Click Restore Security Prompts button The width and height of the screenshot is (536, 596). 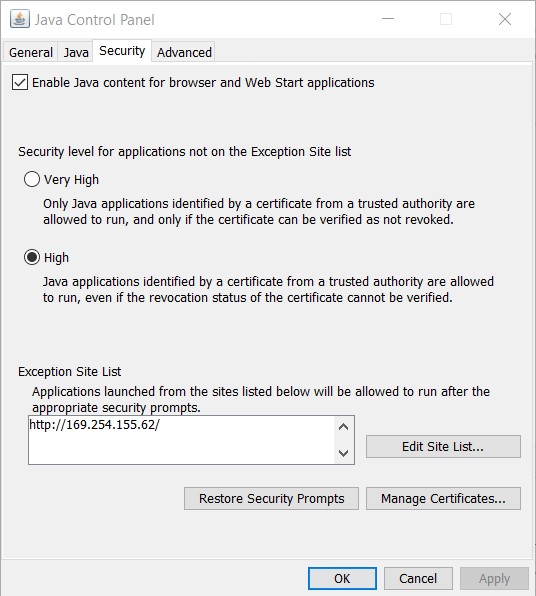(271, 498)
